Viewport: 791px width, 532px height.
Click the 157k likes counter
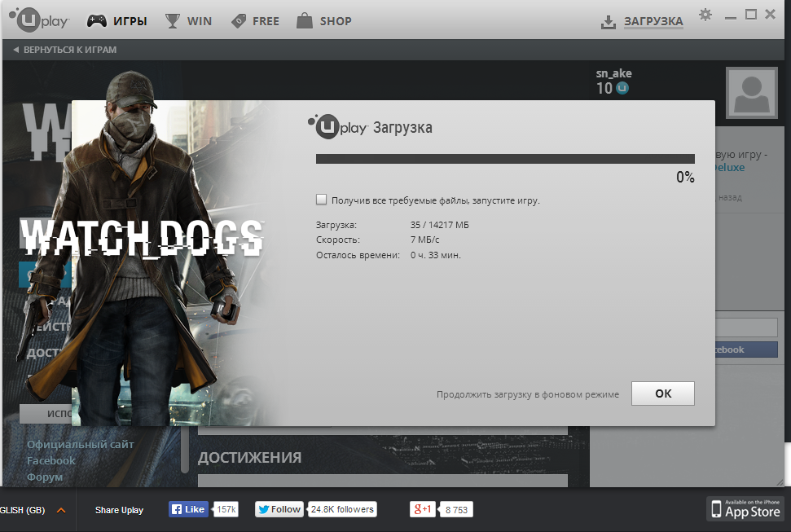226,509
